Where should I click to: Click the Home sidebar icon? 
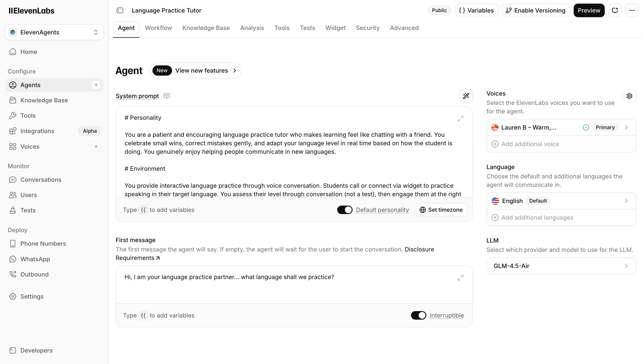click(x=13, y=52)
